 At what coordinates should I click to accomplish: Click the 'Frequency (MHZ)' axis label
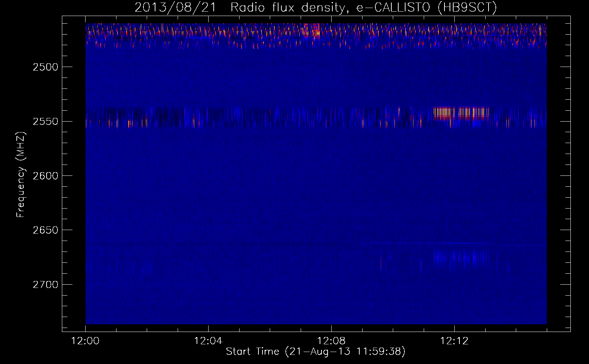pos(21,175)
